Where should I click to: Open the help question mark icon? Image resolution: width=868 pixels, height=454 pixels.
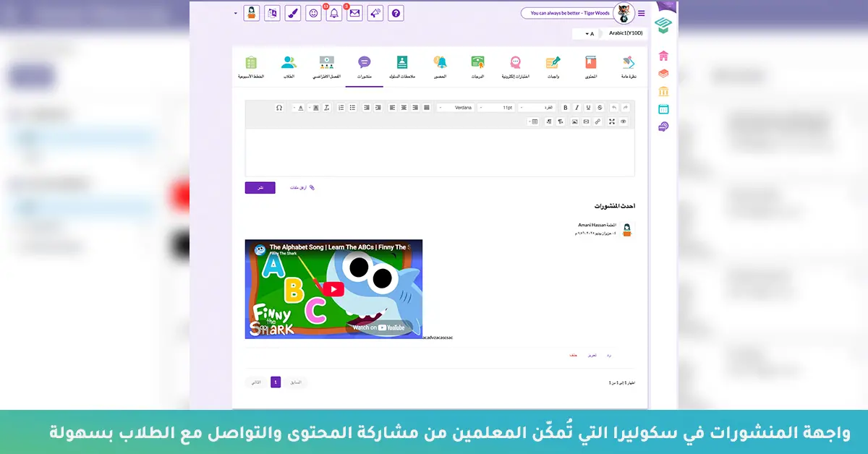point(396,13)
